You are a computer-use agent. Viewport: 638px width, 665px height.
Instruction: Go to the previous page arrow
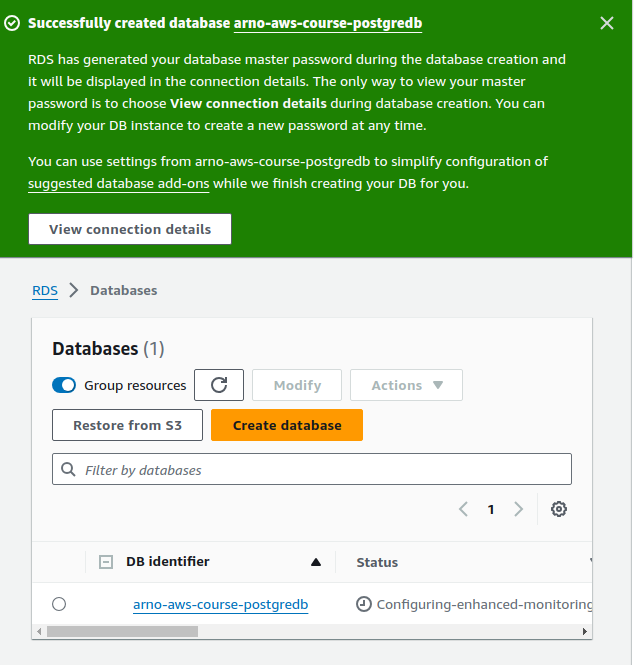pos(464,509)
